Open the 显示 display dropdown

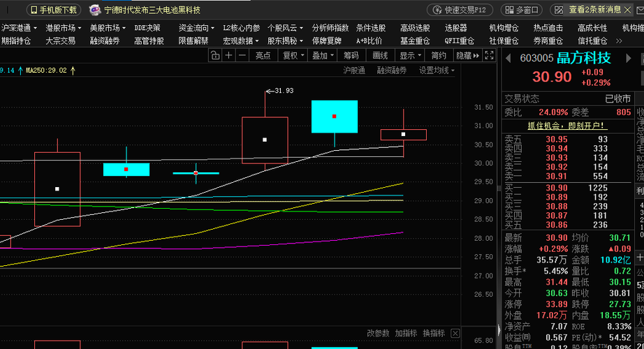point(411,55)
